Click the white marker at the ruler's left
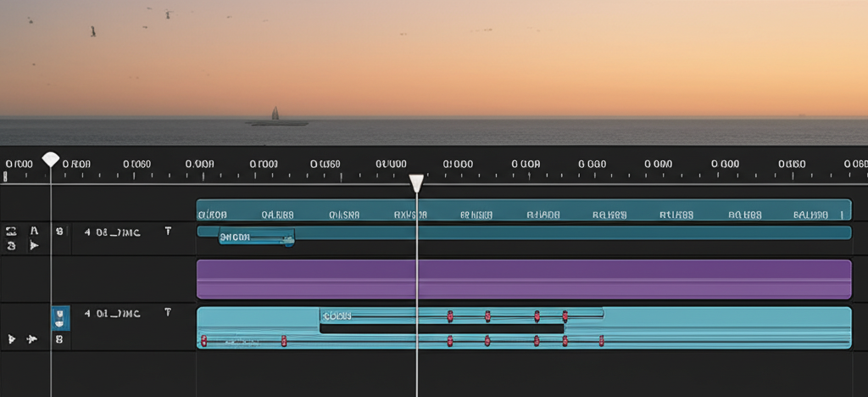Image resolution: width=868 pixels, height=397 pixels. [51, 159]
